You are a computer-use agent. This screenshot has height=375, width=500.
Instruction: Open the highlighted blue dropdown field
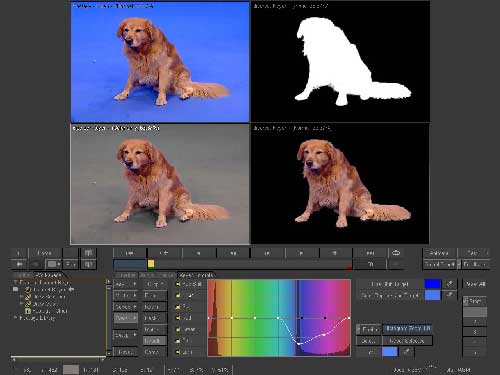click(407, 329)
